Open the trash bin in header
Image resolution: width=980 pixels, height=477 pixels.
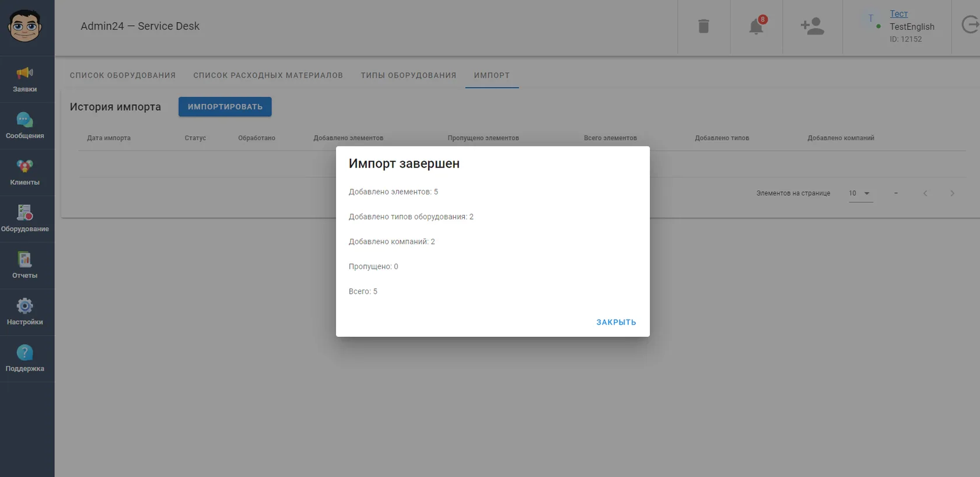pyautogui.click(x=703, y=26)
